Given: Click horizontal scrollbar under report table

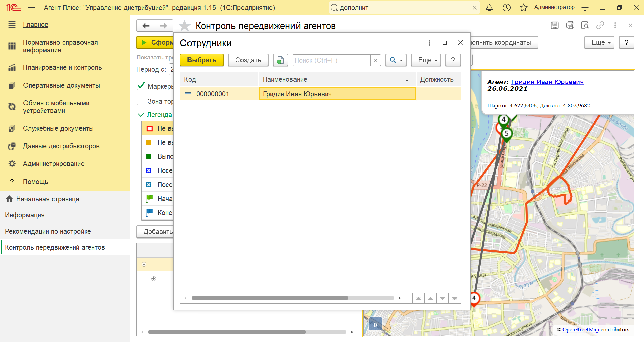Looking at the screenshot, I should pyautogui.click(x=227, y=332).
